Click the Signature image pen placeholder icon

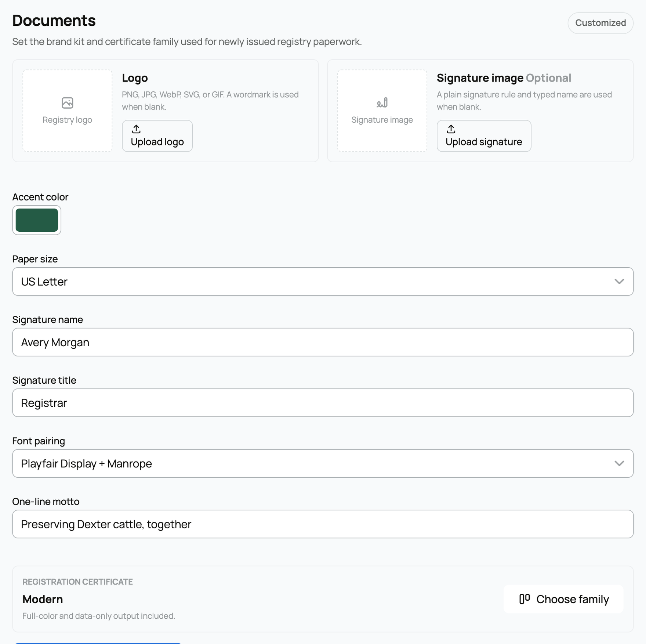pyautogui.click(x=382, y=103)
